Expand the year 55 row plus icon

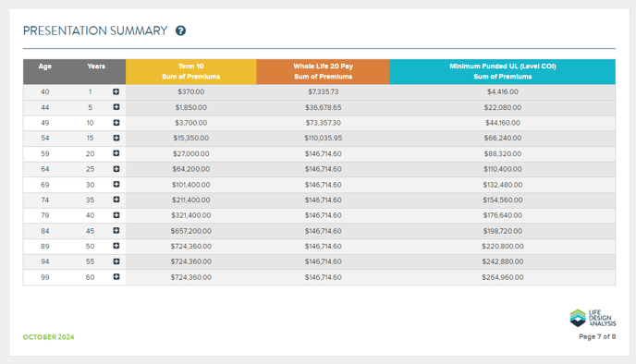(116, 261)
